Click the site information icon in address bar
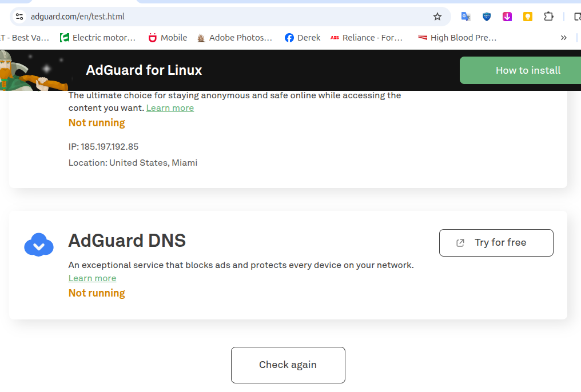This screenshot has width=581, height=392. 19,17
